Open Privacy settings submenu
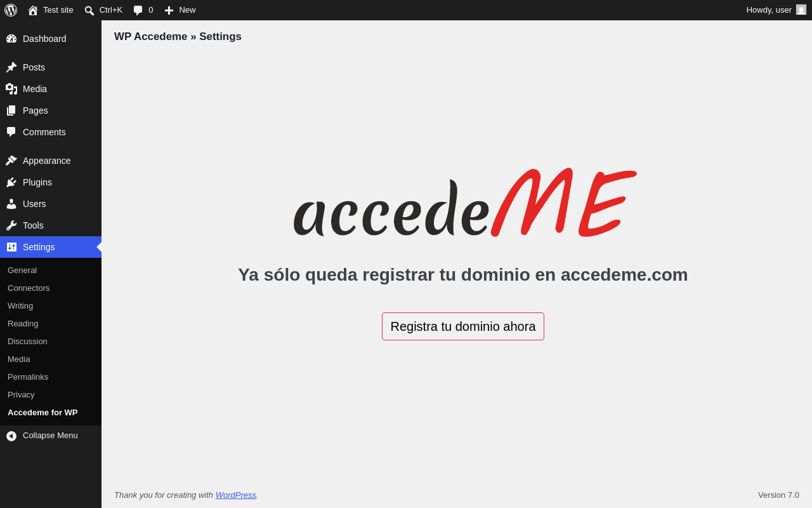 pyautogui.click(x=51, y=394)
